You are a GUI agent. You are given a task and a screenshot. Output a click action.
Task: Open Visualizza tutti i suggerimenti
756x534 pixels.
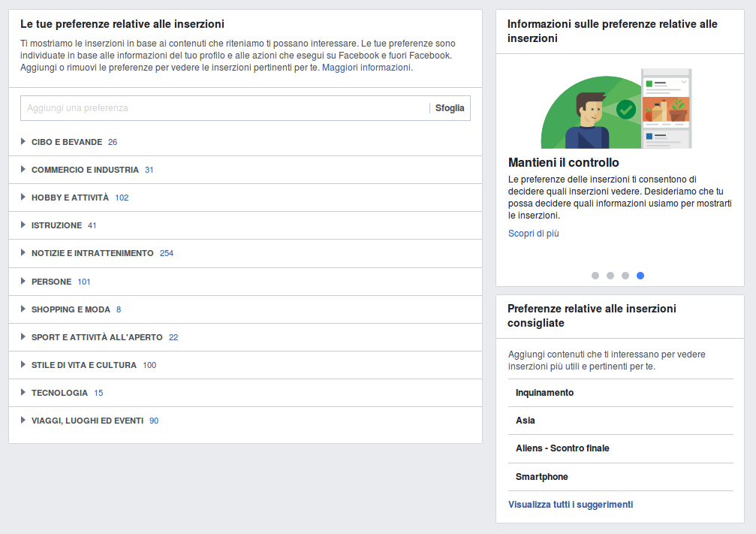coord(570,505)
